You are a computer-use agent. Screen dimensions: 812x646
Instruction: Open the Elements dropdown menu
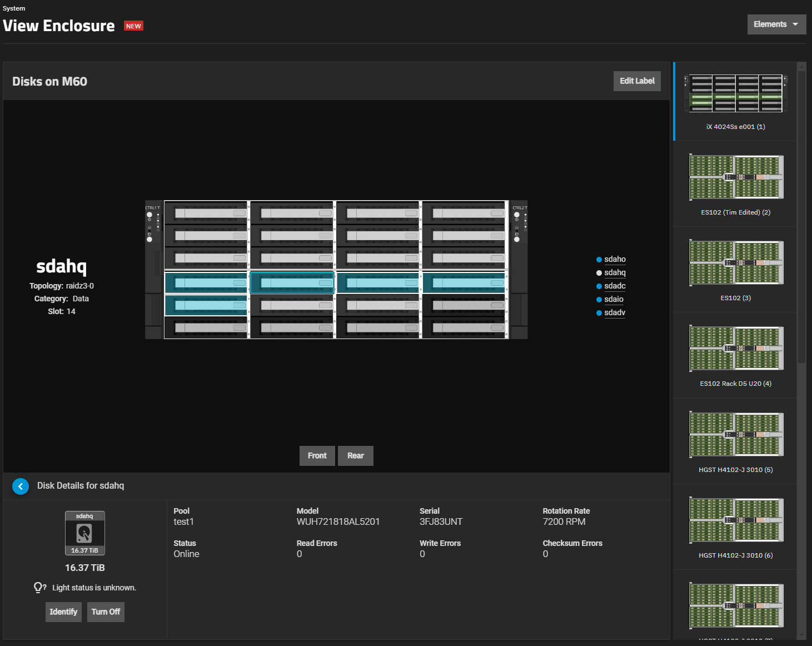pos(776,24)
